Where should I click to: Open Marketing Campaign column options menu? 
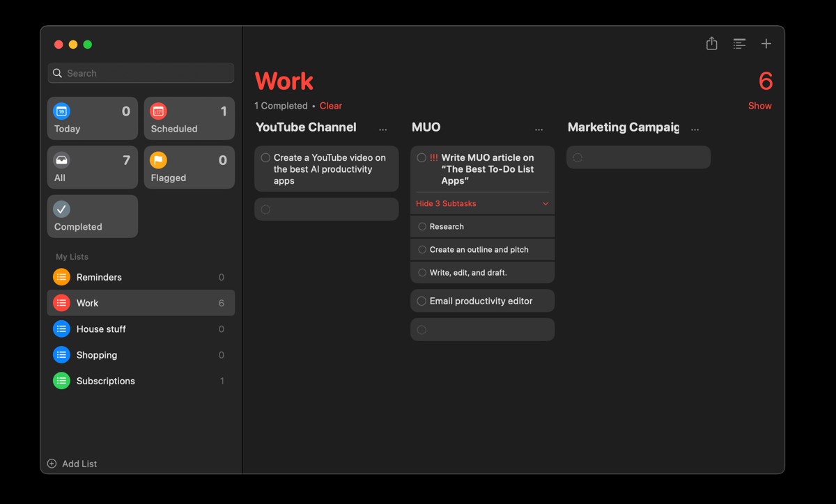coord(695,129)
